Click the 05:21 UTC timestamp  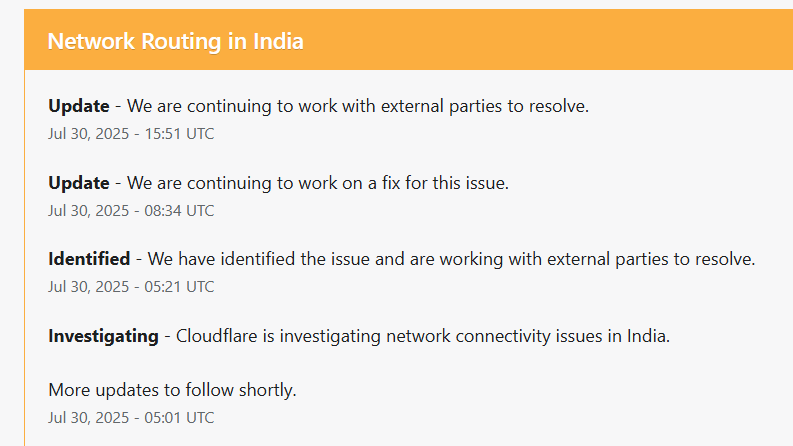tap(131, 286)
